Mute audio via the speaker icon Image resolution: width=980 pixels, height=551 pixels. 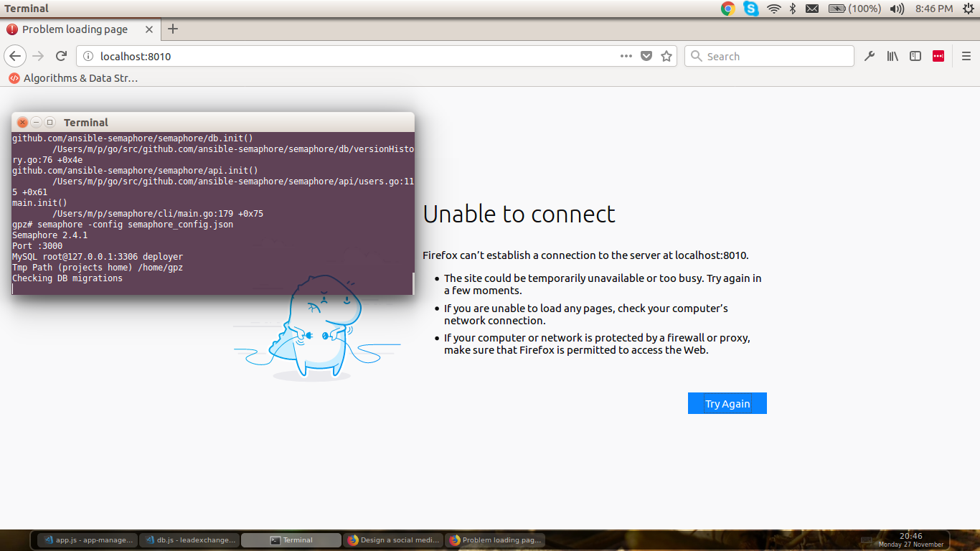coord(896,9)
